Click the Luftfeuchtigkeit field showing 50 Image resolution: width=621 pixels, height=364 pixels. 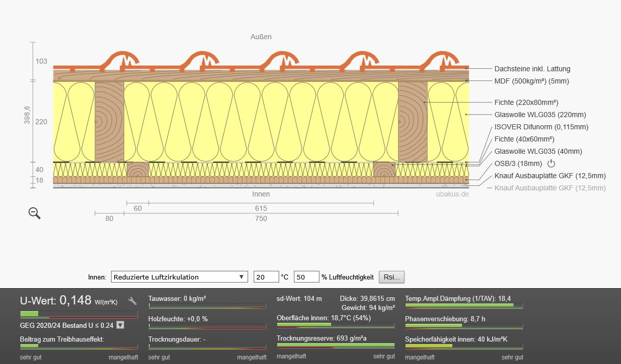(x=307, y=277)
